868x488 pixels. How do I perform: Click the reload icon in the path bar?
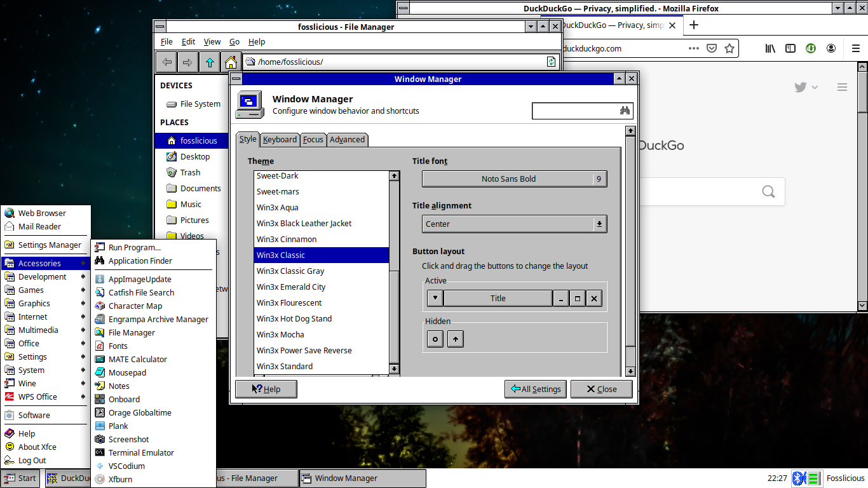point(551,62)
